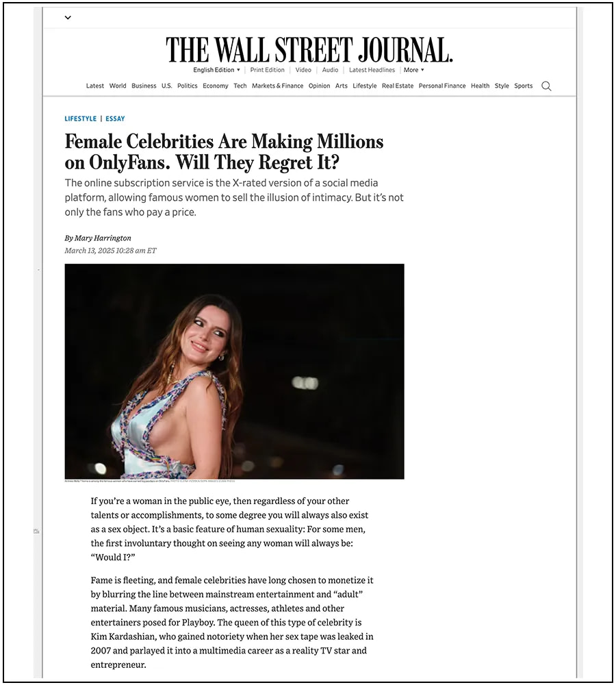The image size is (616, 685).
Task: Open the Opinion section
Action: pyautogui.click(x=319, y=86)
